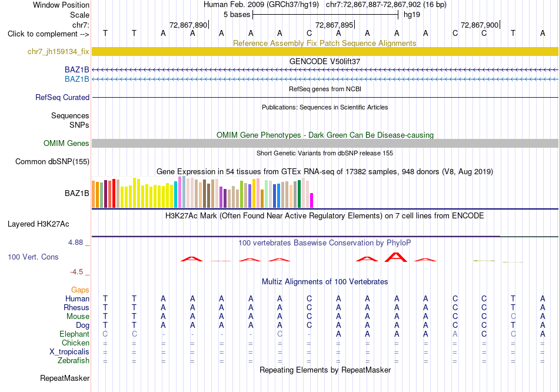This screenshot has height=392, width=559.
Task: Open the H3K27Ac Mark ENCODE track title
Action: point(324,216)
